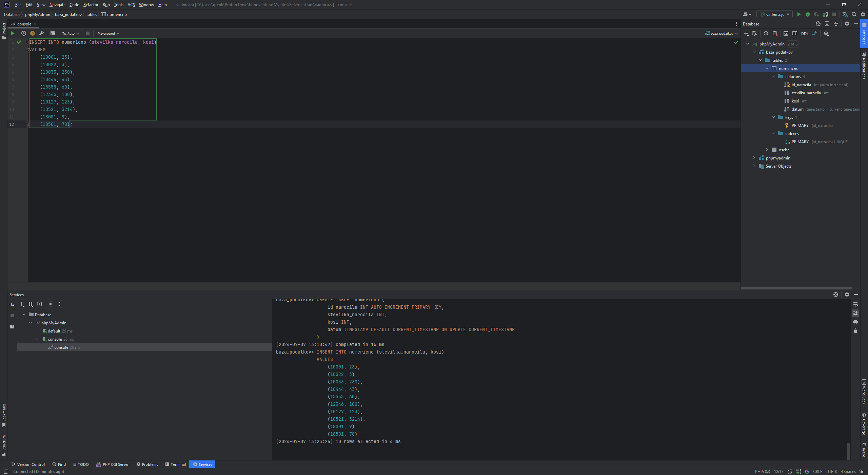Click horizontal scrollbar in Database panel
The width and height of the screenshot is (868, 475).
click(796, 288)
